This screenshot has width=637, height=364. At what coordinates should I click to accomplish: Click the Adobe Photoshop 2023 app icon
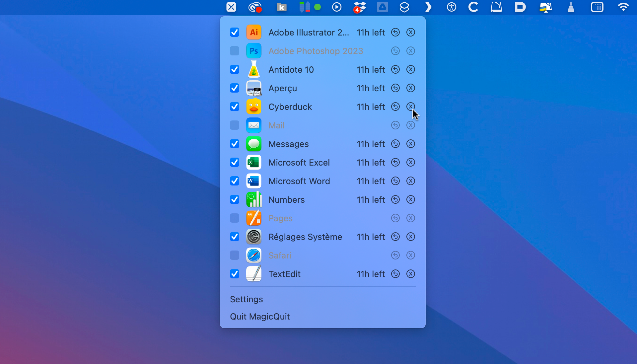pos(253,51)
